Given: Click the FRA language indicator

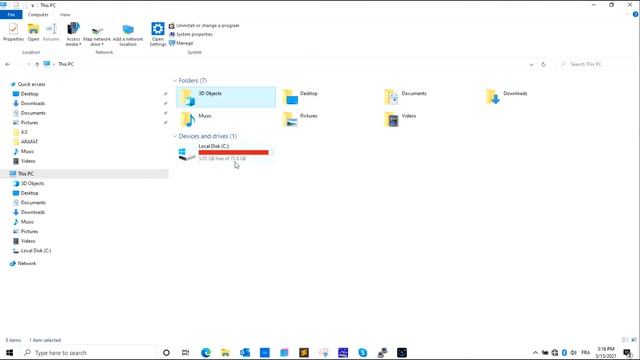Looking at the screenshot, I should tap(586, 353).
